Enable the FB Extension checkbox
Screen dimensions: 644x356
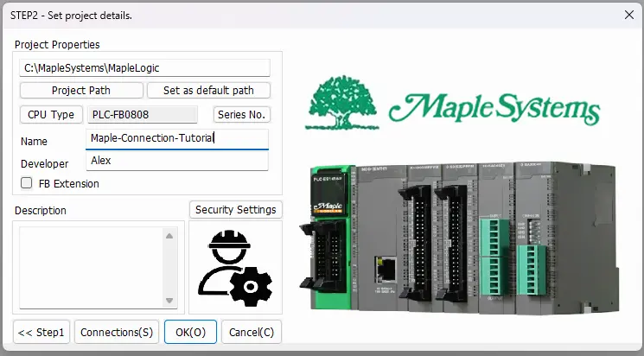pyautogui.click(x=26, y=182)
